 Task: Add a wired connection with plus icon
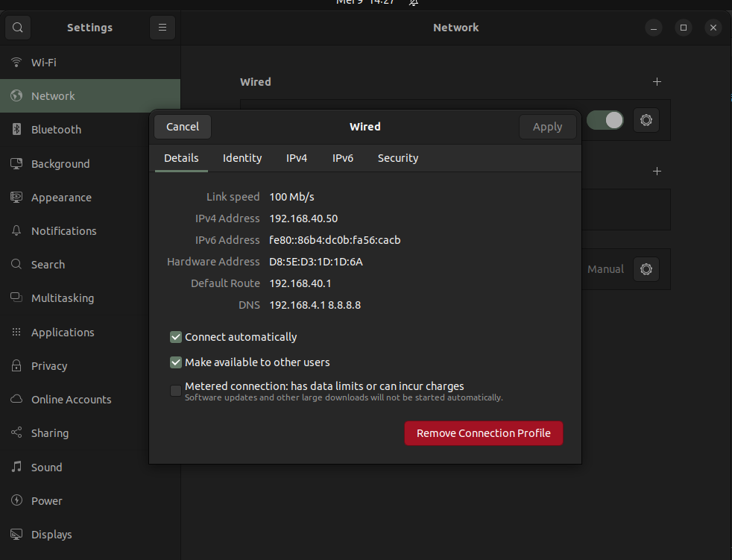pos(657,82)
